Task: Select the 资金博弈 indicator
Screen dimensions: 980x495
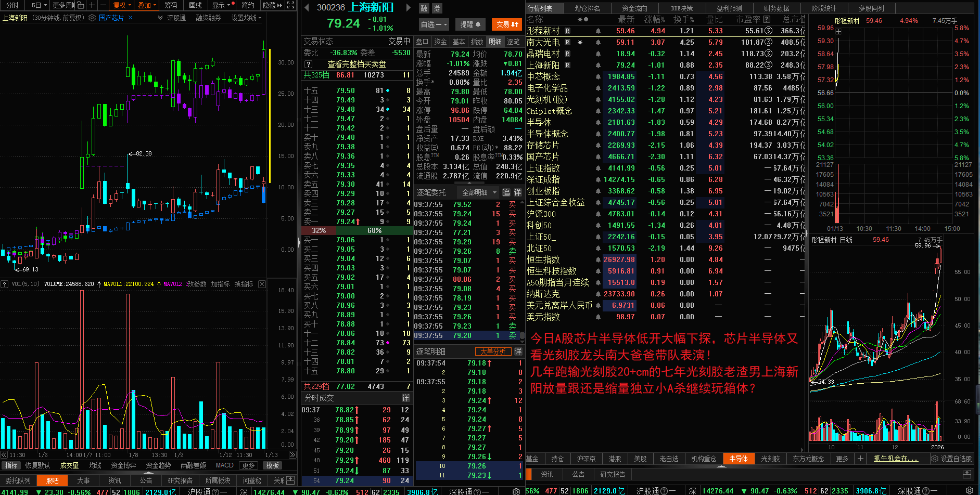Action: tap(123, 465)
